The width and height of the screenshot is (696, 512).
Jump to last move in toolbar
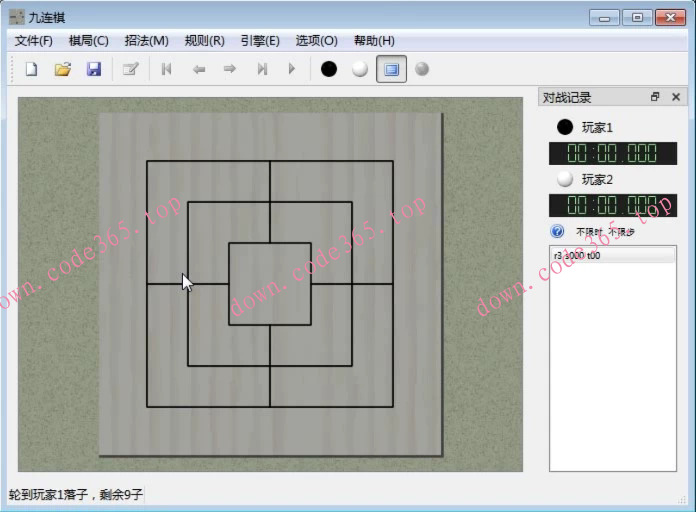[x=261, y=69]
